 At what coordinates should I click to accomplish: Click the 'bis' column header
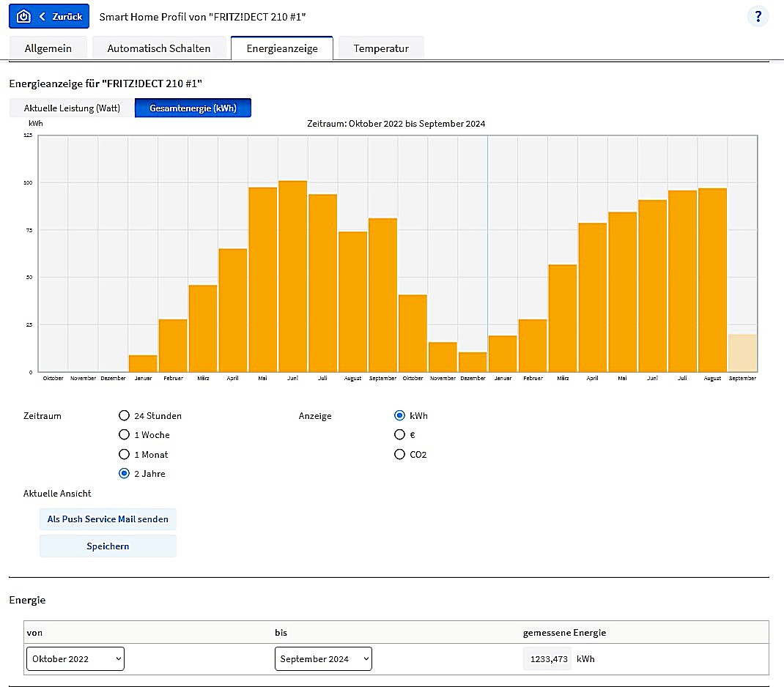pos(281,633)
